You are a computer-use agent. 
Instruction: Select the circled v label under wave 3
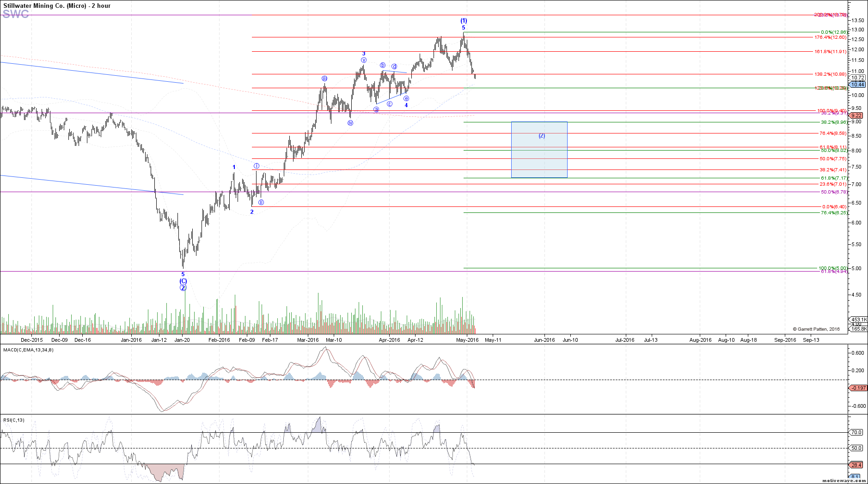[x=364, y=60]
